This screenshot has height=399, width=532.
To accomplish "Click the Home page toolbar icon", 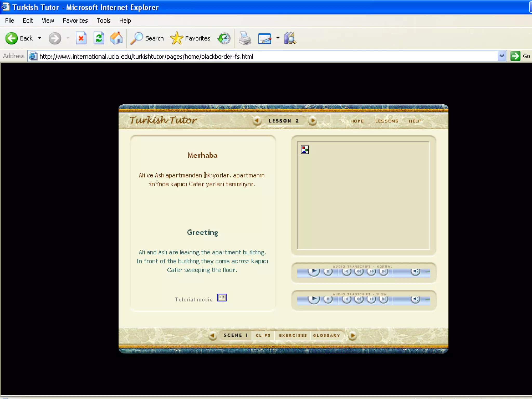I will (116, 38).
